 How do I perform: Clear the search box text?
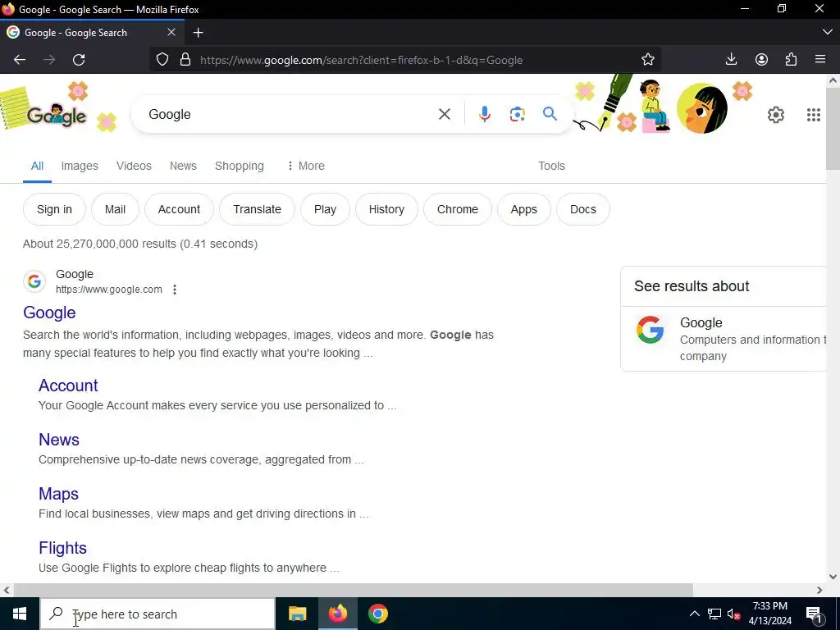[444, 114]
